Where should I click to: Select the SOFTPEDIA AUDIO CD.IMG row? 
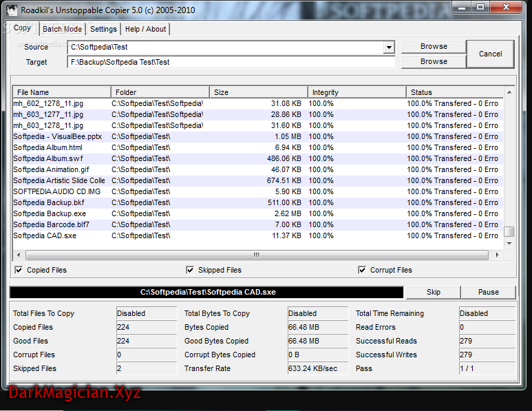point(258,192)
